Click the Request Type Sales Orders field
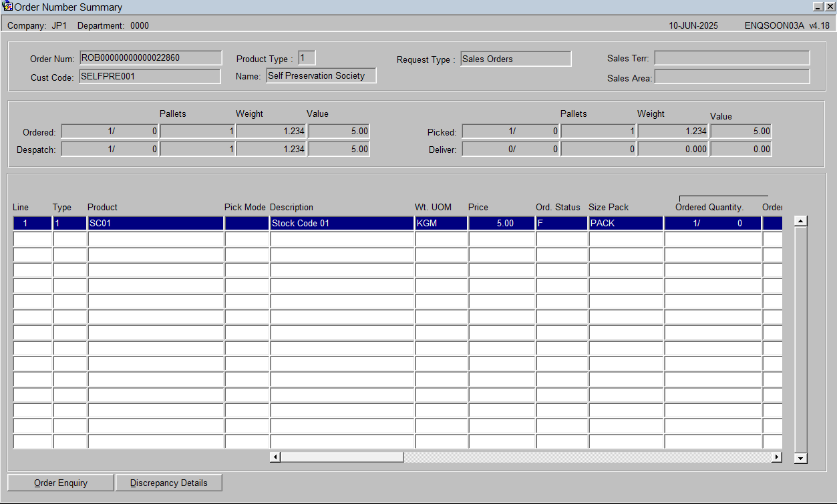The width and height of the screenshot is (837, 504). 516,59
